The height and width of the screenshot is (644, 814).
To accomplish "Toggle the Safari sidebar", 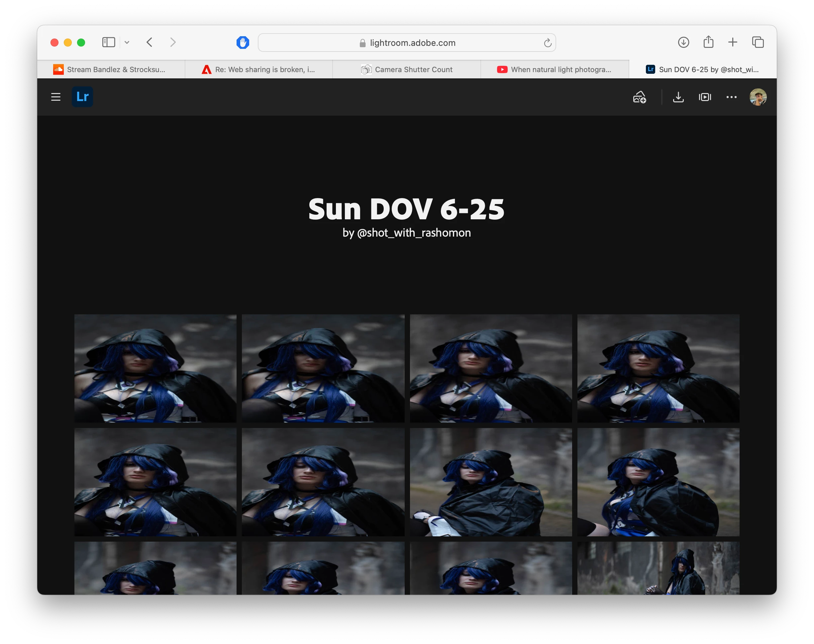I will (x=109, y=42).
